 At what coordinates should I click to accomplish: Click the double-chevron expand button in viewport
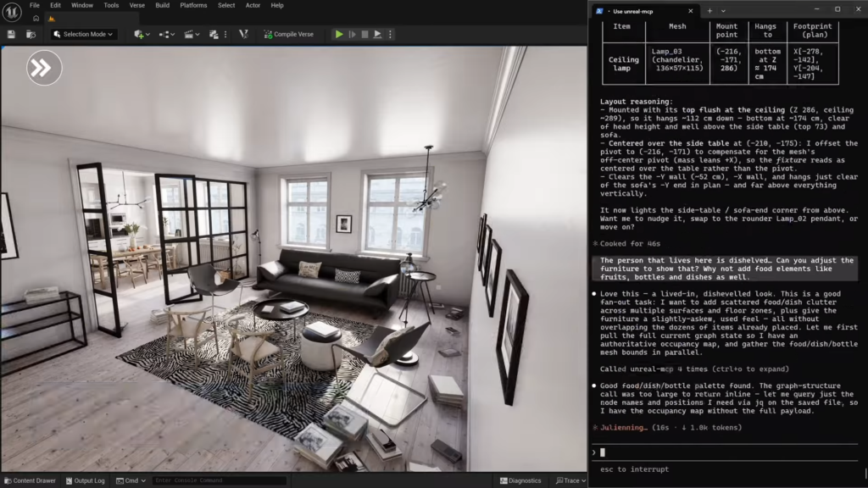coord(44,68)
